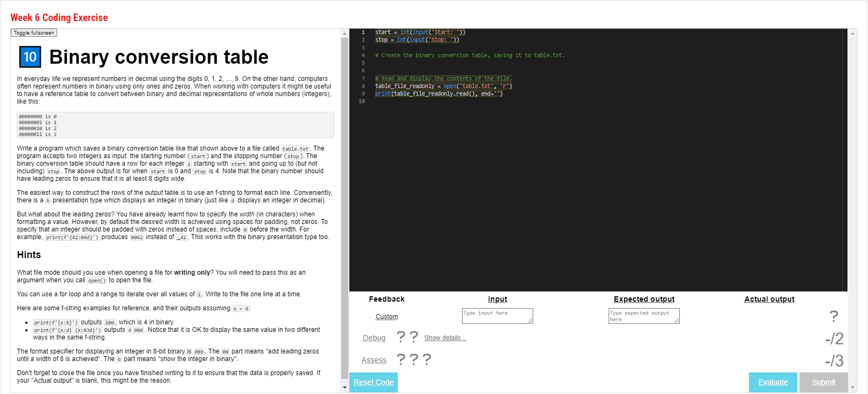Click the Actual output column header
Image resolution: width=868 pixels, height=394 pixels.
[769, 299]
